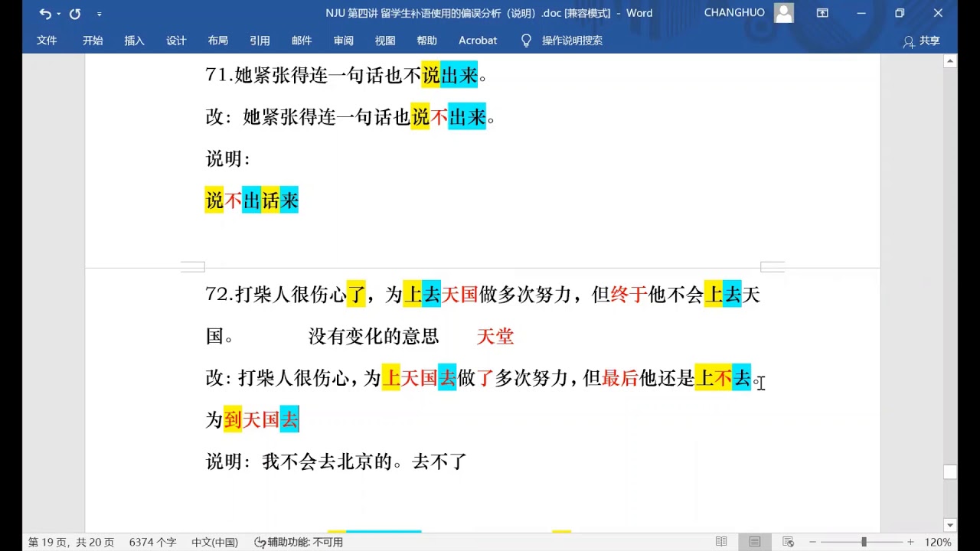
Task: Switch to the 插入 ribbon tab
Action: (134, 41)
